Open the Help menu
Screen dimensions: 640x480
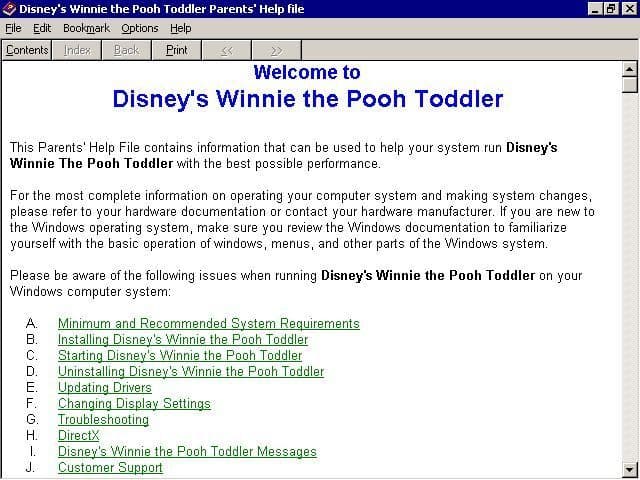pyautogui.click(x=180, y=28)
